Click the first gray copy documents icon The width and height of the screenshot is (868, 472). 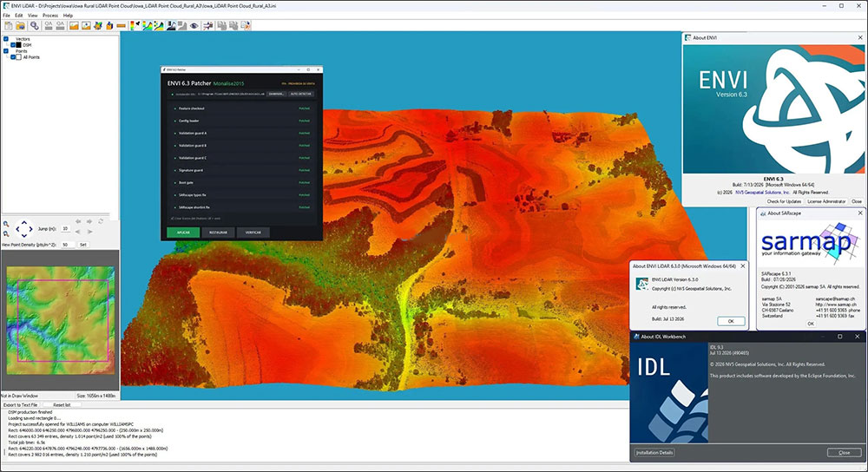point(222,25)
